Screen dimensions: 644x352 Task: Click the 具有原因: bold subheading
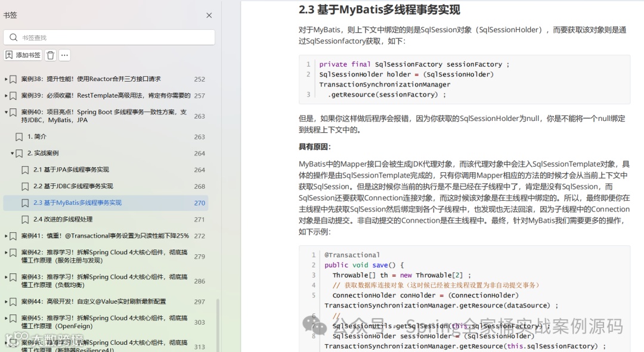[x=315, y=147]
